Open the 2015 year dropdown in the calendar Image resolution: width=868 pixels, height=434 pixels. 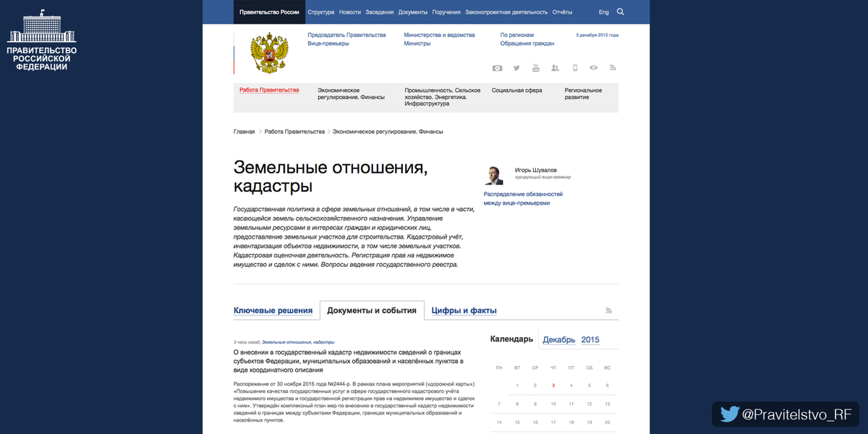click(590, 339)
